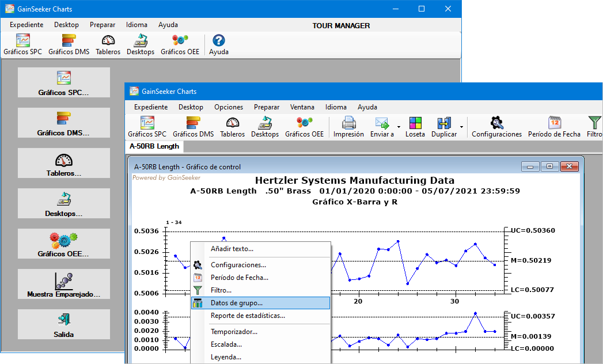Image resolution: width=603 pixels, height=364 pixels.
Task: Open Período de Fecha calendar icon
Action: 555,123
